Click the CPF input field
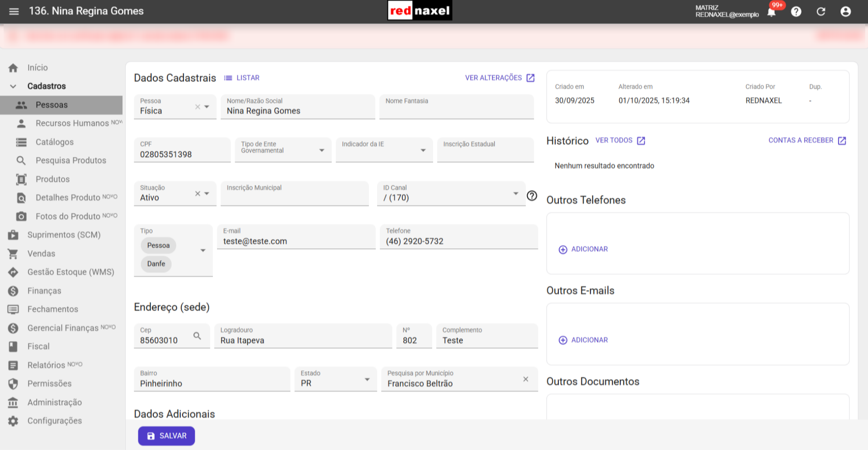Image resolution: width=868 pixels, height=450 pixels. click(x=182, y=150)
